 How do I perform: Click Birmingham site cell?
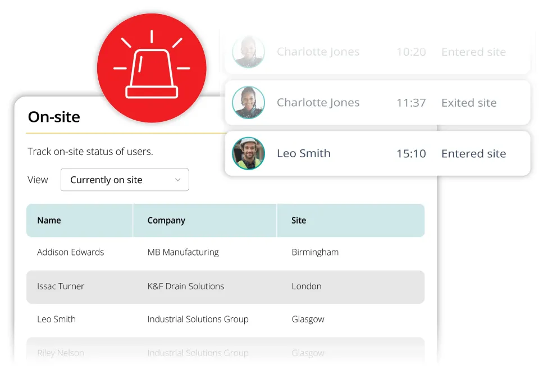315,252
